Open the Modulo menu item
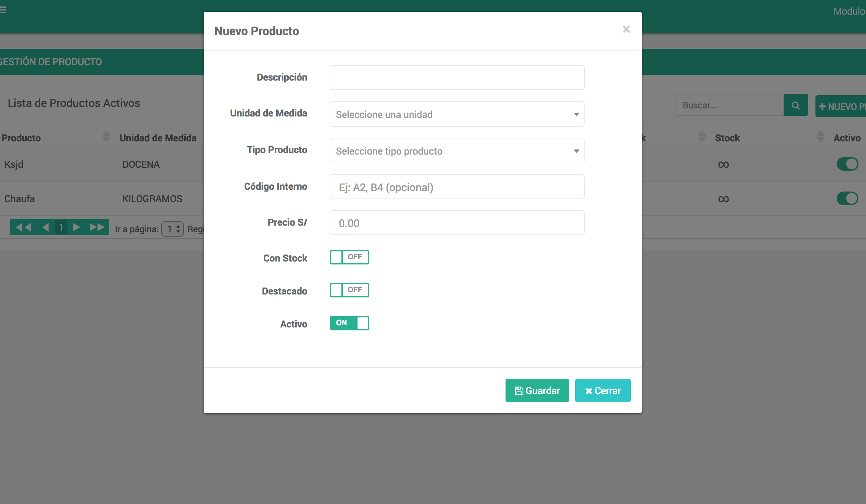This screenshot has height=504, width=866. tap(849, 11)
